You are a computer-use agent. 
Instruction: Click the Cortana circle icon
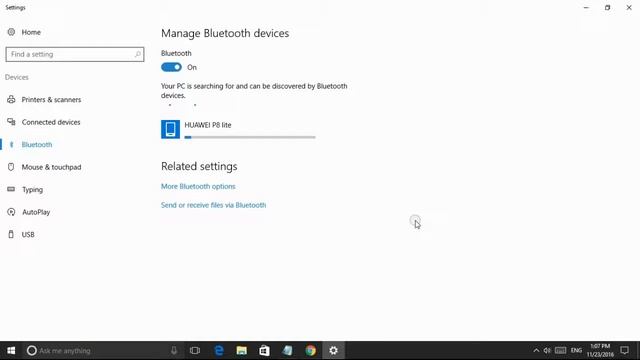coord(32,350)
